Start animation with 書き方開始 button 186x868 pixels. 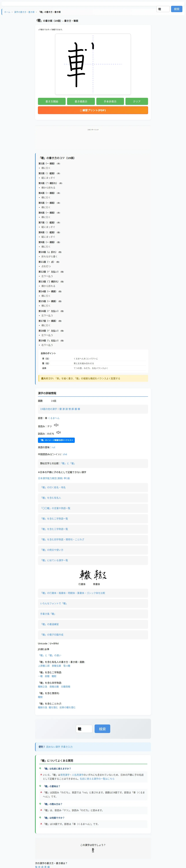(52, 101)
